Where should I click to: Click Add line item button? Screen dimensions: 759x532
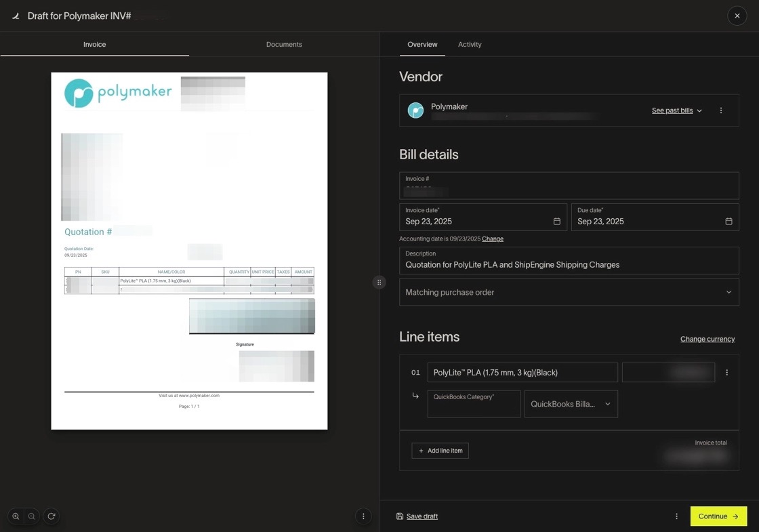[x=440, y=451]
